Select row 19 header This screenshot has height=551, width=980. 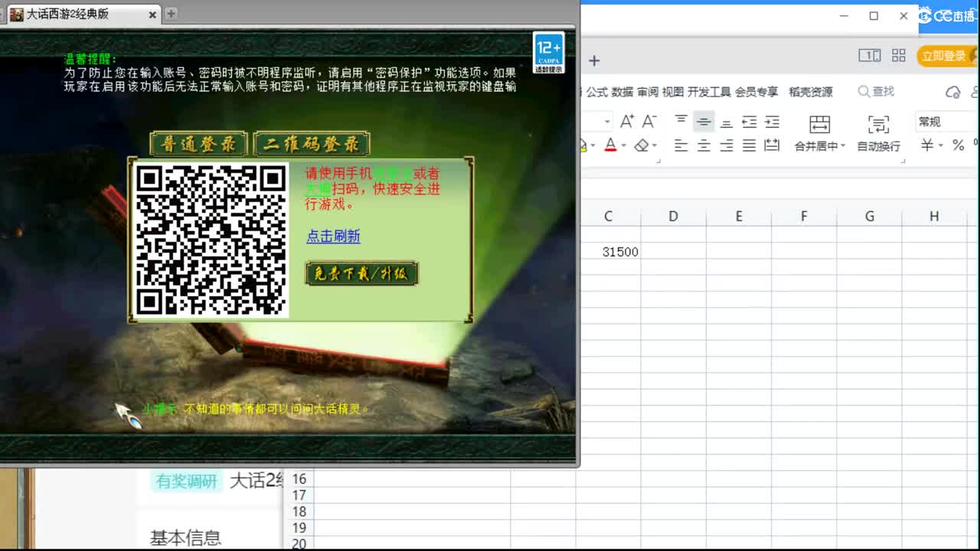click(299, 528)
